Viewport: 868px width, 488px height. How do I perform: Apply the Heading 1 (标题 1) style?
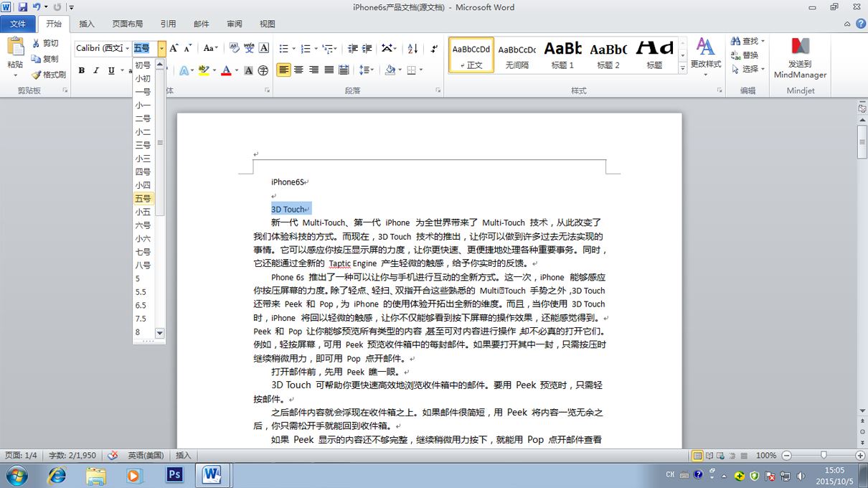click(x=563, y=55)
